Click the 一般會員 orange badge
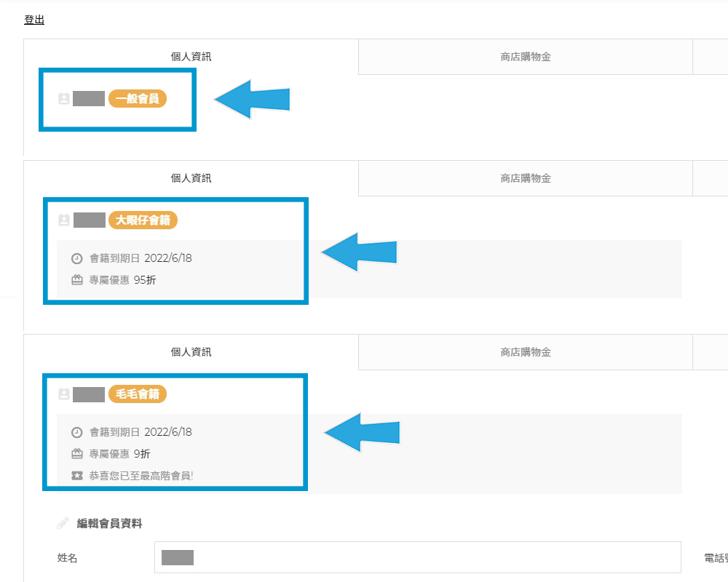This screenshot has height=582, width=728. tap(138, 99)
